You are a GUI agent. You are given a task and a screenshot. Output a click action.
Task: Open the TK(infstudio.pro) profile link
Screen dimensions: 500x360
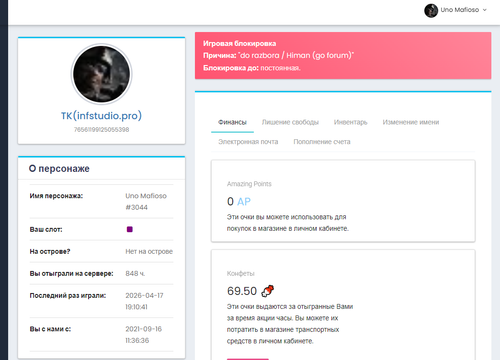pos(101,116)
